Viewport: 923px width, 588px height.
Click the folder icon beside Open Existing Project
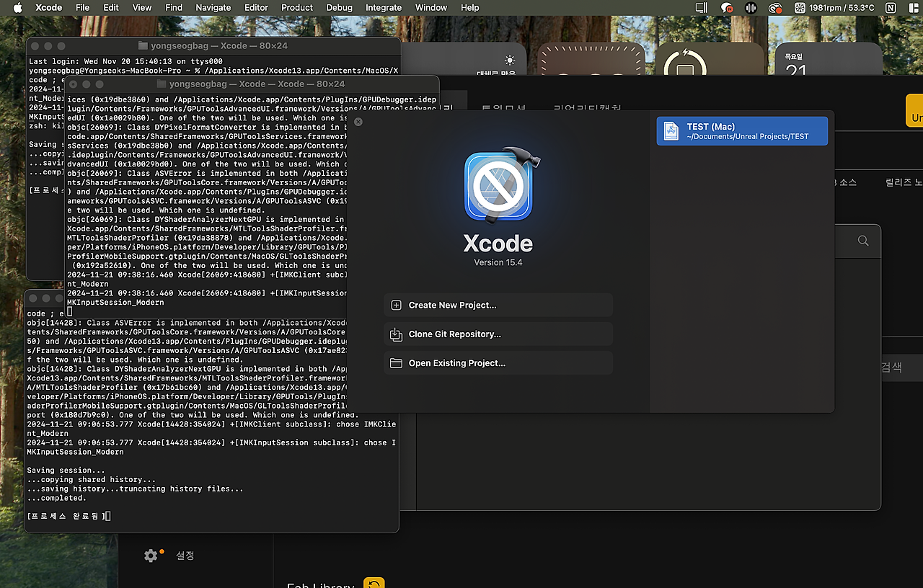pyautogui.click(x=396, y=363)
